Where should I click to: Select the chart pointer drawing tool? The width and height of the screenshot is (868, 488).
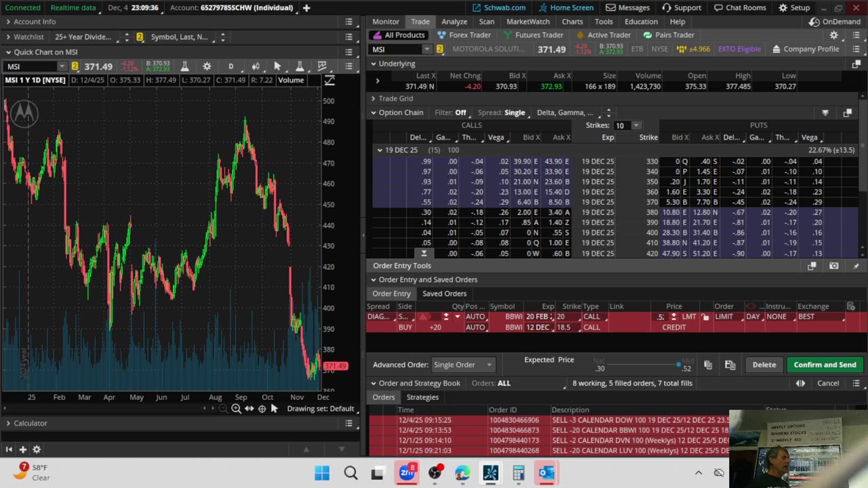coord(277,66)
